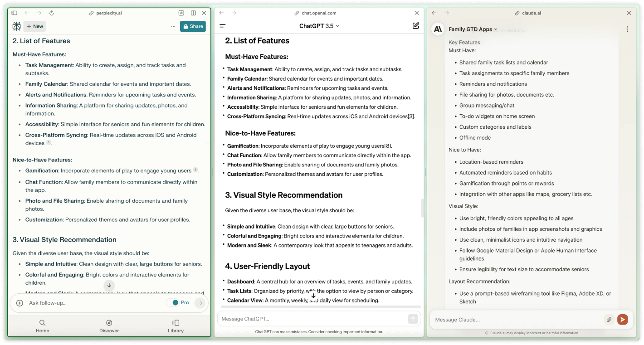
Task: Focus the Ask follow-up input field
Action: tap(95, 303)
